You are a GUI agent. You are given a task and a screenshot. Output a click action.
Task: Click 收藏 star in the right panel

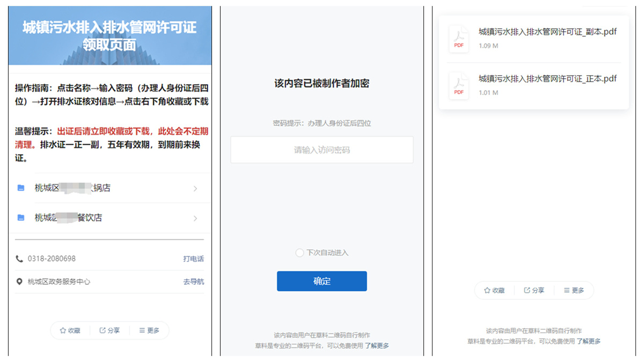tap(494, 290)
